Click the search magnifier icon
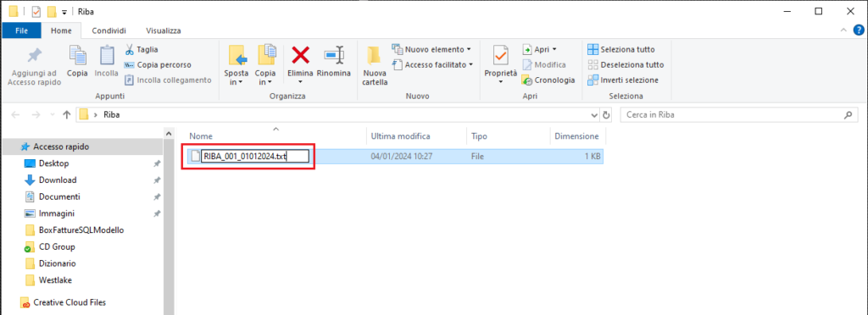This screenshot has width=868, height=315. click(x=848, y=115)
